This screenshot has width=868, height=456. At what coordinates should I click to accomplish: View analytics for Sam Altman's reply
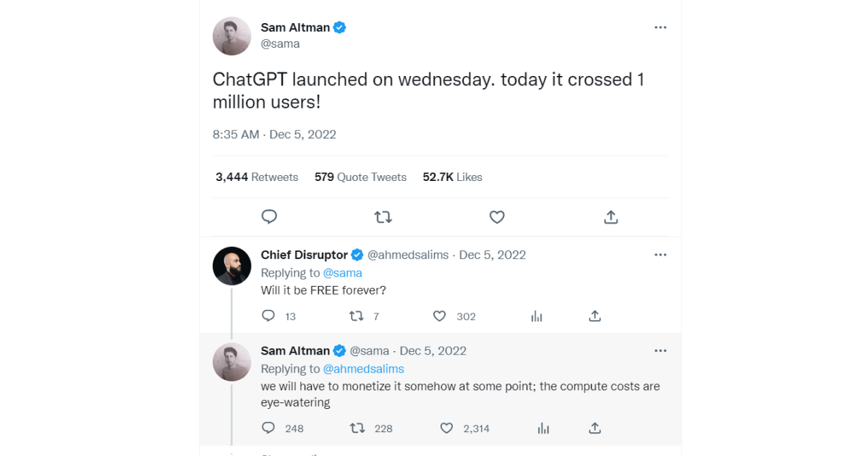tap(543, 428)
